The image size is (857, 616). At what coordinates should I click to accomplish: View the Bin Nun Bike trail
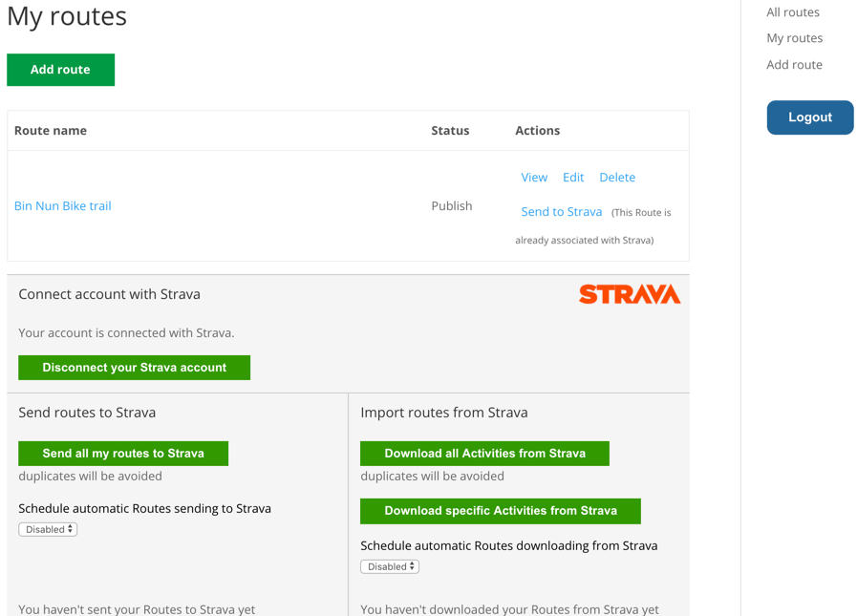coord(534,178)
